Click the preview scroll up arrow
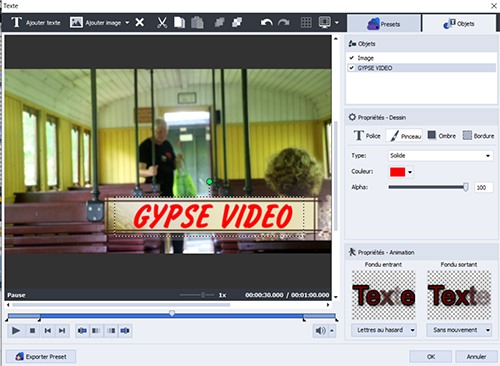 [336, 39]
